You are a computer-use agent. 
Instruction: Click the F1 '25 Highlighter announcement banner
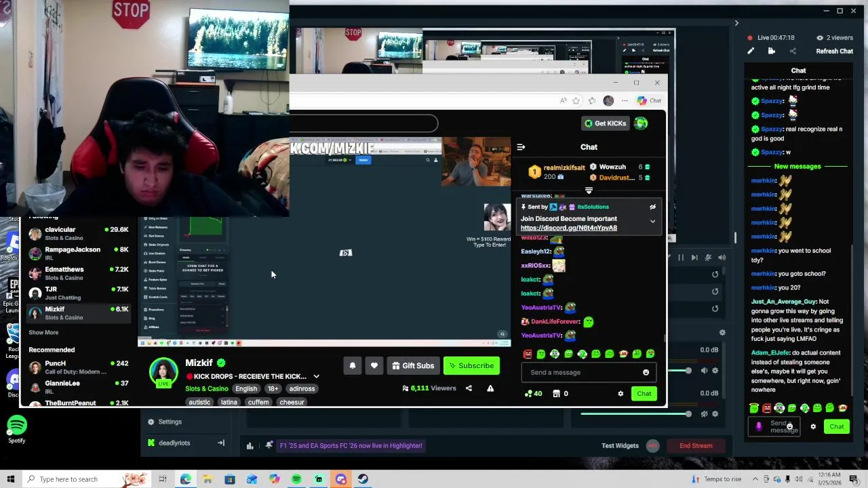351,446
